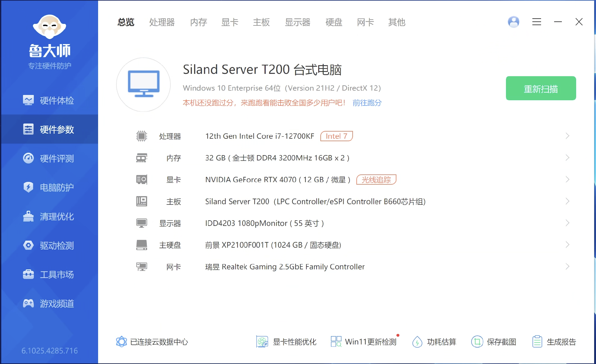Expand the 处理器 row chevron

[567, 136]
